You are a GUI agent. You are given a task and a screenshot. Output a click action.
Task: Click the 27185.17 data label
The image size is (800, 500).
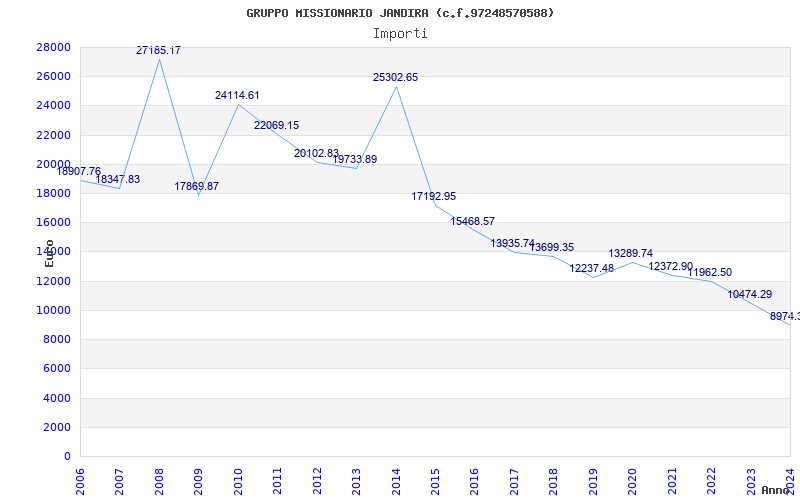(158, 50)
